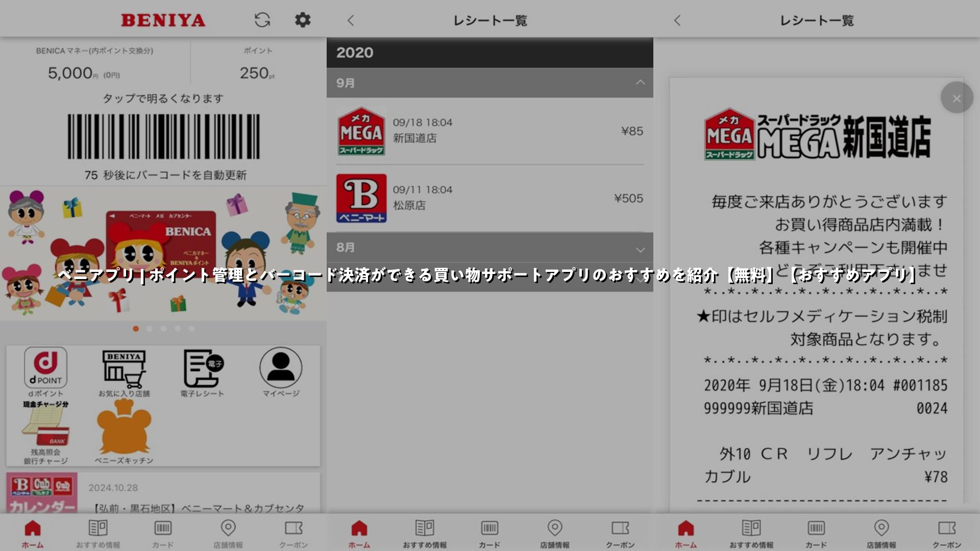Select the first carousel dot under banner
980x551 pixels.
[136, 329]
